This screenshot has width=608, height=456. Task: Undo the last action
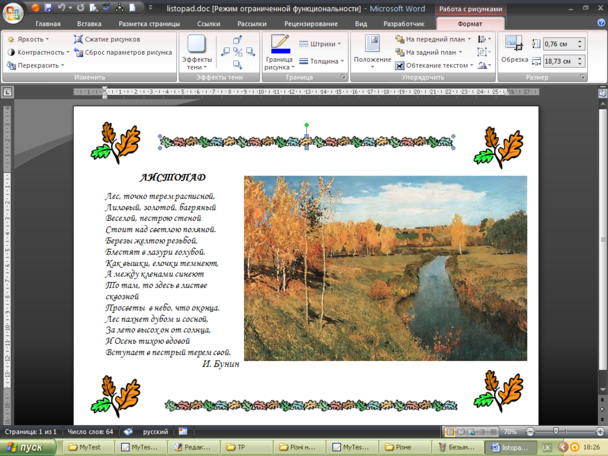tap(62, 7)
